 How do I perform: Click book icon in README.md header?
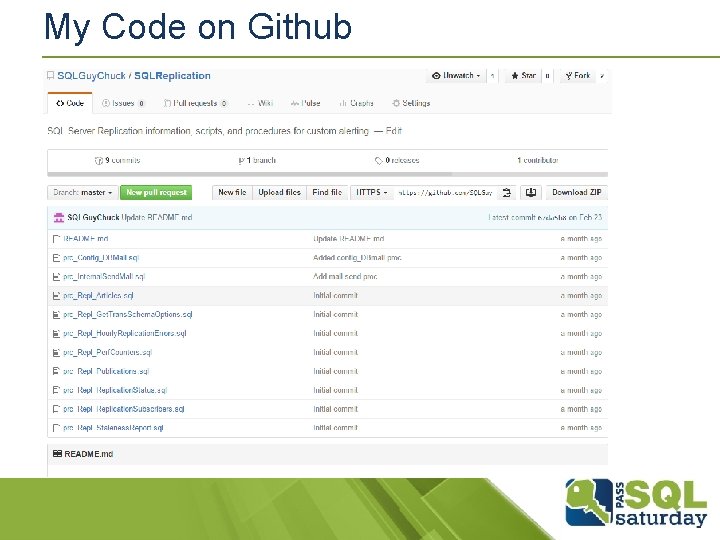tap(57, 454)
